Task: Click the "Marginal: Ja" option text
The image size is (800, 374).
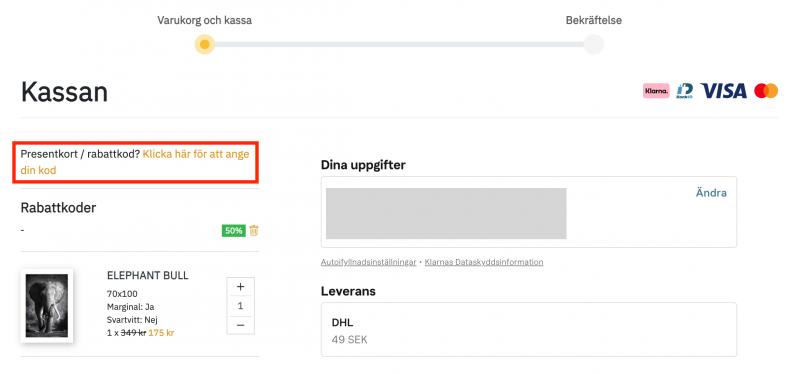Action: [131, 307]
